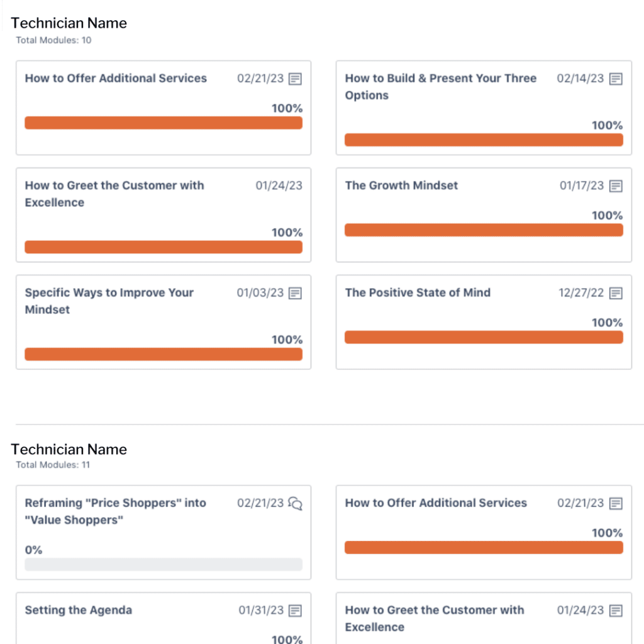Click notes icon beside the 01/17/23 date
The image size is (644, 644).
tap(616, 186)
